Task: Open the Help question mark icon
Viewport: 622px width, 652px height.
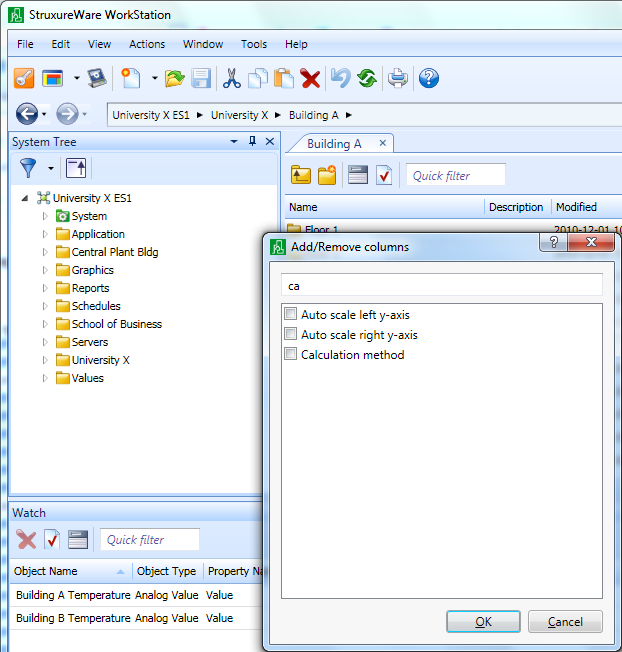Action: pos(429,78)
